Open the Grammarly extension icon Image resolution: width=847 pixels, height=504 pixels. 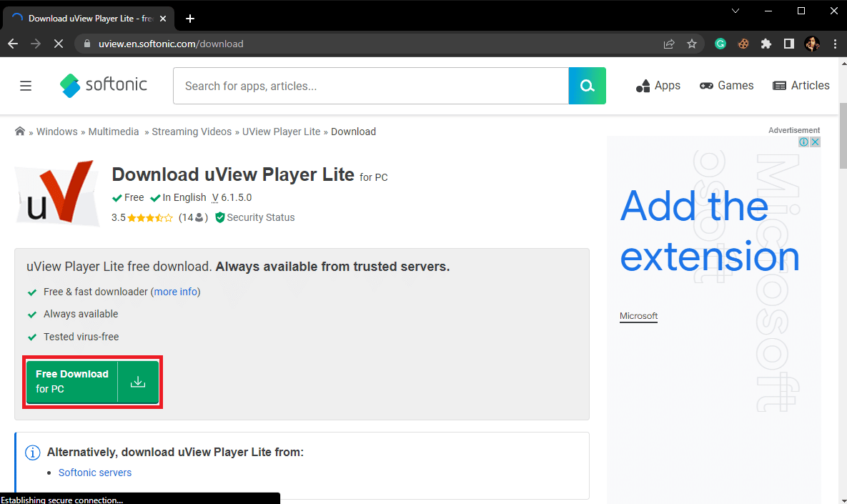coord(720,44)
